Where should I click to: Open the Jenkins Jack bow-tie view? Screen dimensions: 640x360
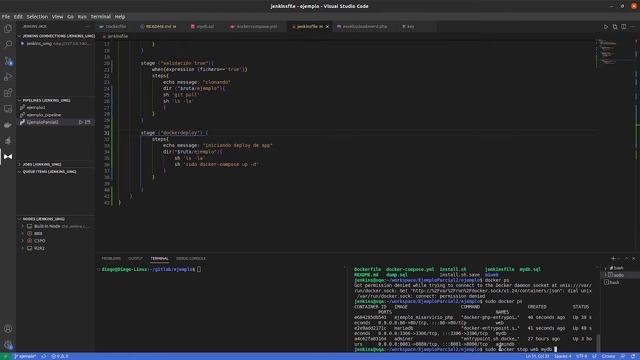tap(8, 157)
